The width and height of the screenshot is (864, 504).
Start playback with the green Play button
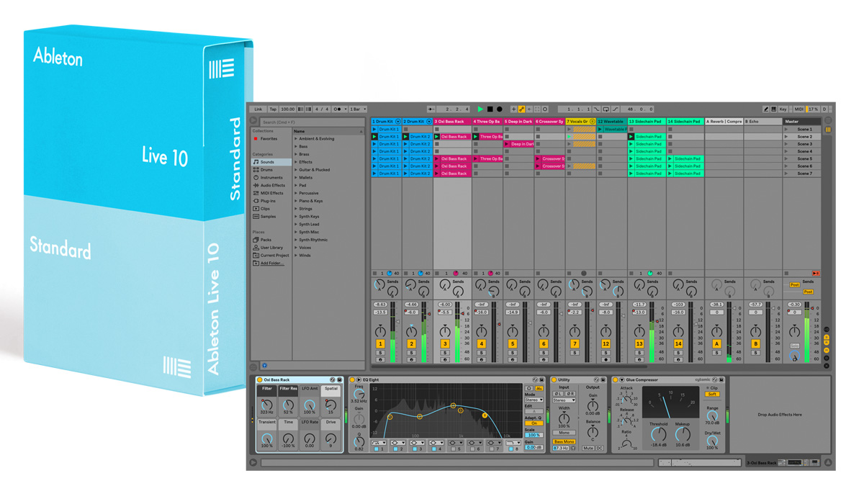pos(480,109)
